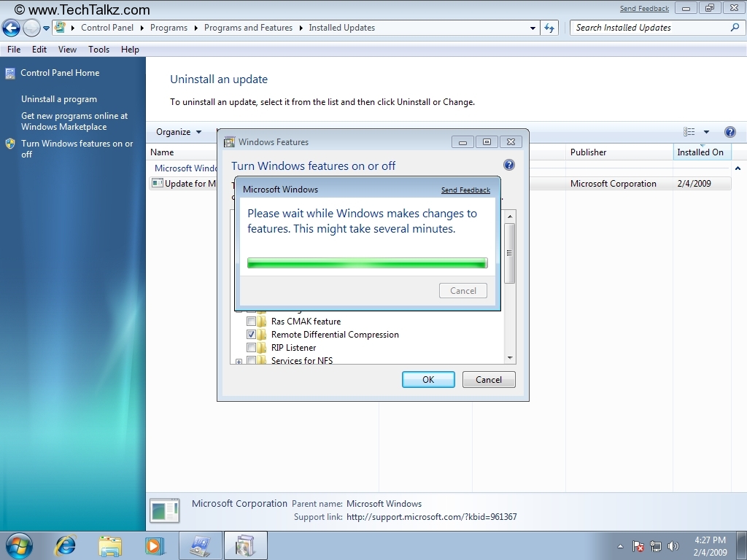This screenshot has height=560, width=747.
Task: Open the Organize dropdown menu
Action: 179,132
